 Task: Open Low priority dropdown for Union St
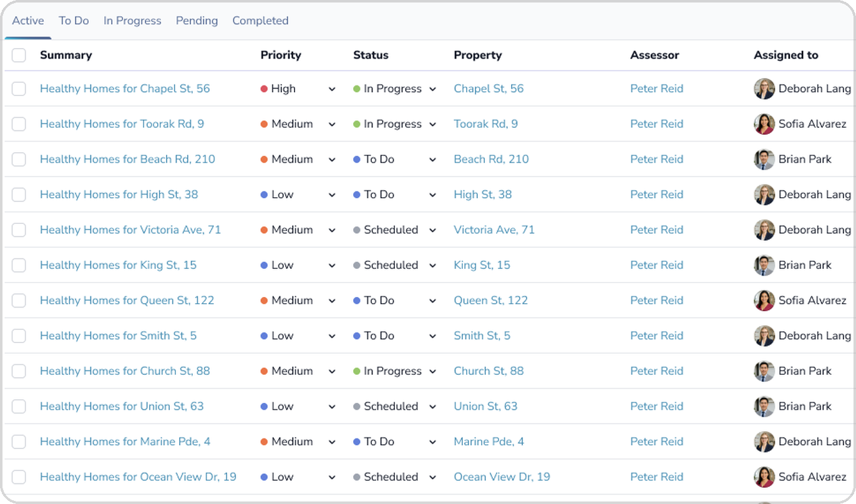pos(298,406)
